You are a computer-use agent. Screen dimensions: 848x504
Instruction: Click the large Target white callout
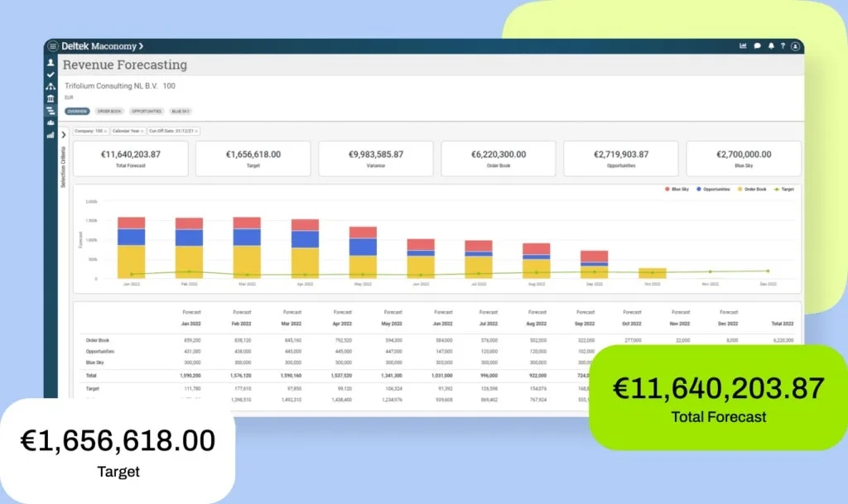tap(118, 451)
